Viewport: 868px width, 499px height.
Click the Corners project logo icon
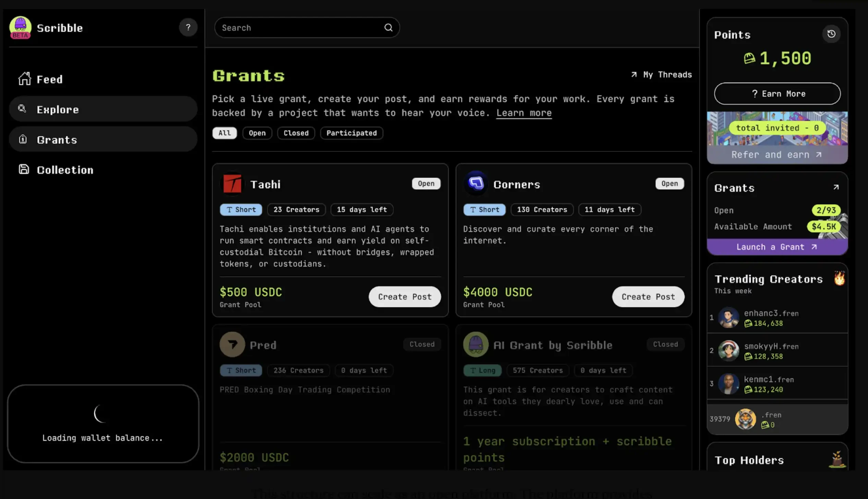coord(475,183)
